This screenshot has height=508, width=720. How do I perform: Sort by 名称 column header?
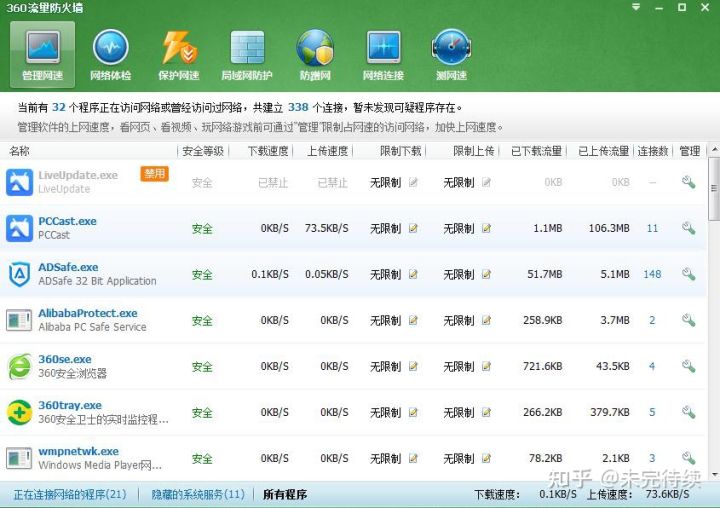[19, 151]
